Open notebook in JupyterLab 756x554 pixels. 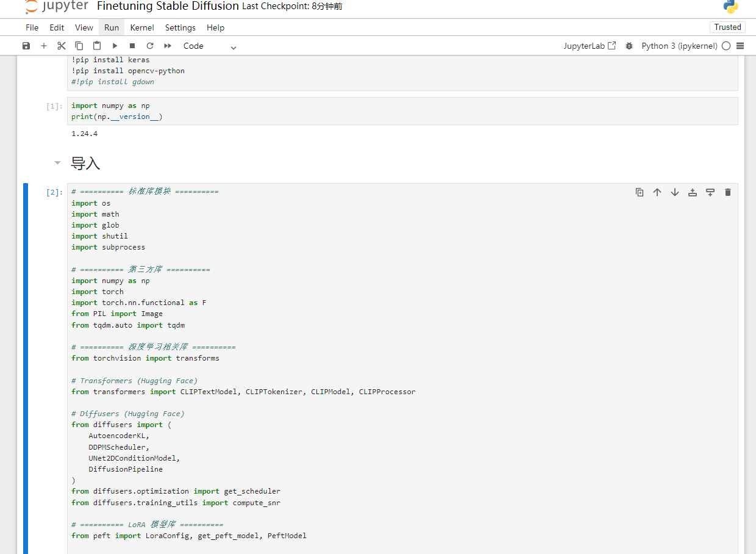coord(590,46)
